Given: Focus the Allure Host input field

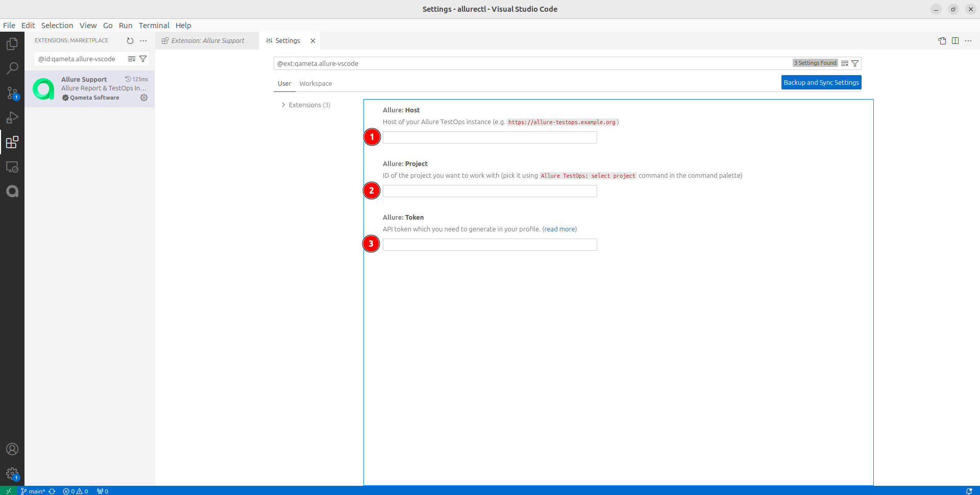Looking at the screenshot, I should pos(489,137).
